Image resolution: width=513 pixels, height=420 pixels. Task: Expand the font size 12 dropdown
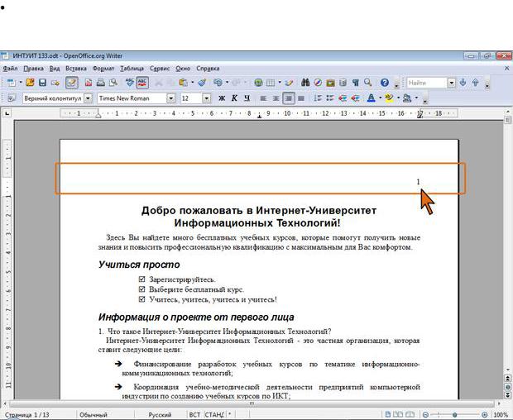pos(207,98)
